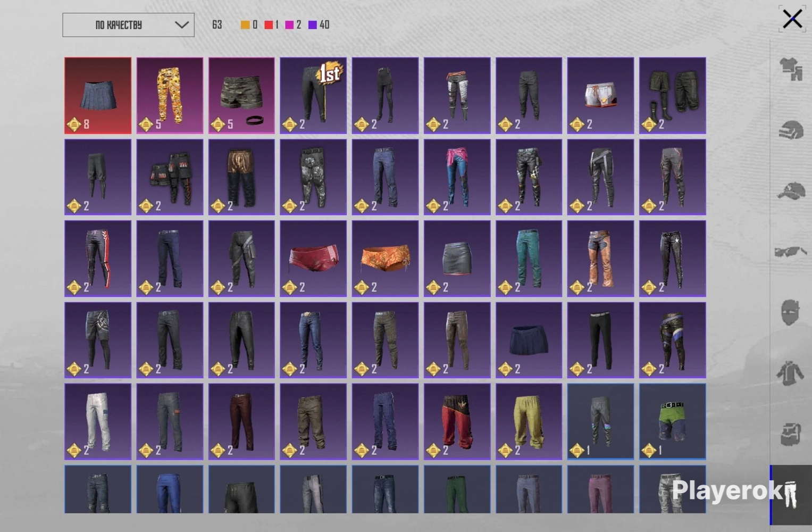Image resolution: width=812 pixels, height=532 pixels.
Task: Select the teal green pants item
Action: tap(529, 259)
